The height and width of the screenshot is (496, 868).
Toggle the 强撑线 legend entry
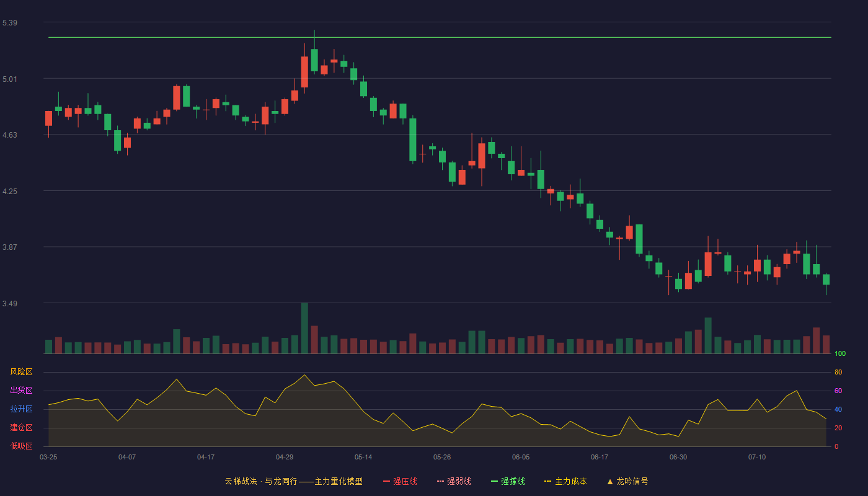[508, 481]
